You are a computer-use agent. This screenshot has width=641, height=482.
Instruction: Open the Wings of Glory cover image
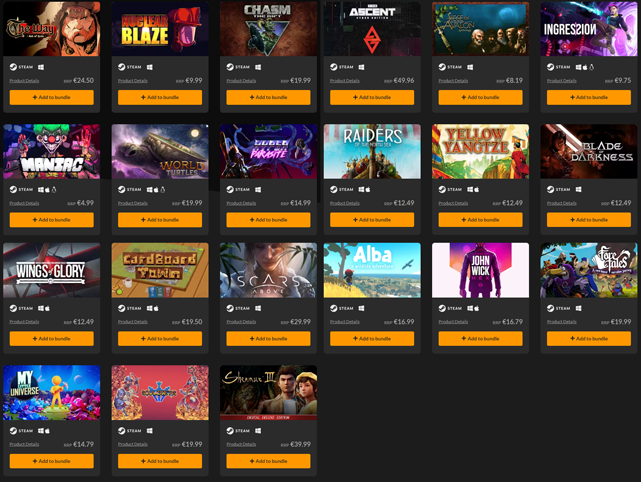[52, 270]
